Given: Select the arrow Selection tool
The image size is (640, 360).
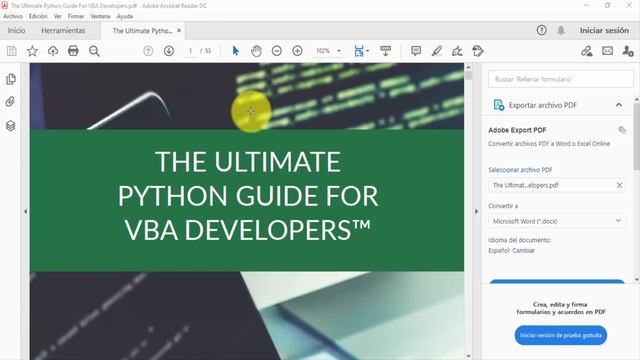Looking at the screenshot, I should tap(236, 51).
